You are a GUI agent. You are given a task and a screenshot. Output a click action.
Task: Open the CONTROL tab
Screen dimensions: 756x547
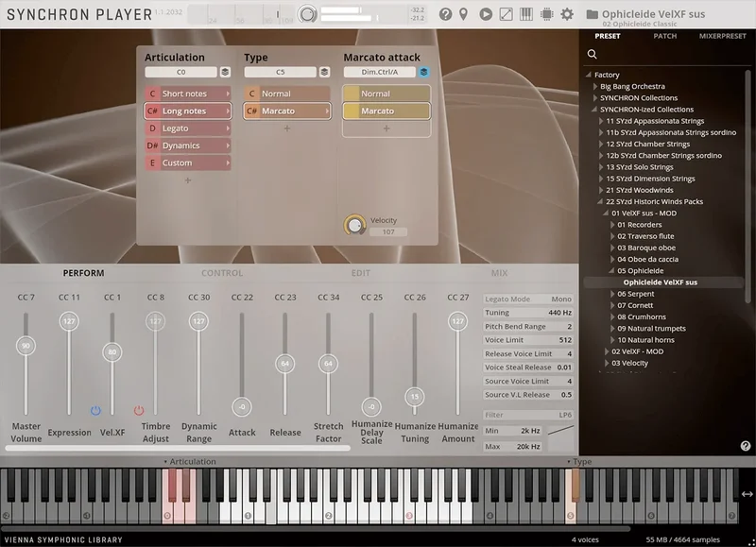(x=222, y=273)
